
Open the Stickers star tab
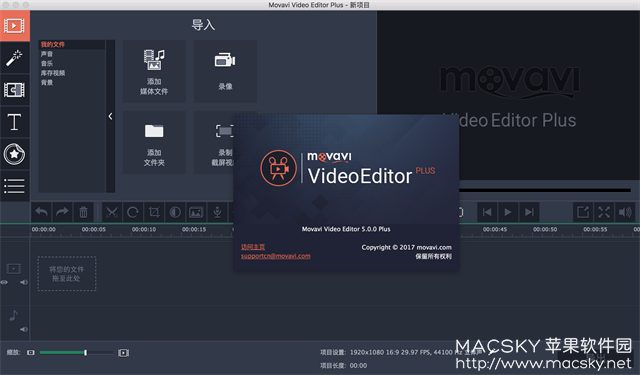pyautogui.click(x=15, y=154)
